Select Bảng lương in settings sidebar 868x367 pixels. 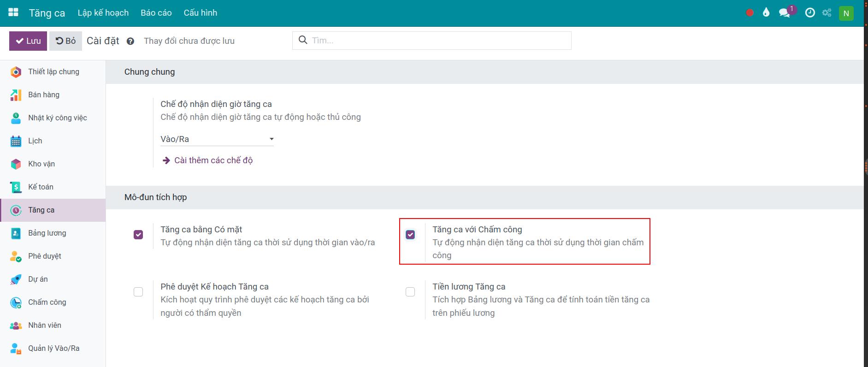(x=47, y=233)
